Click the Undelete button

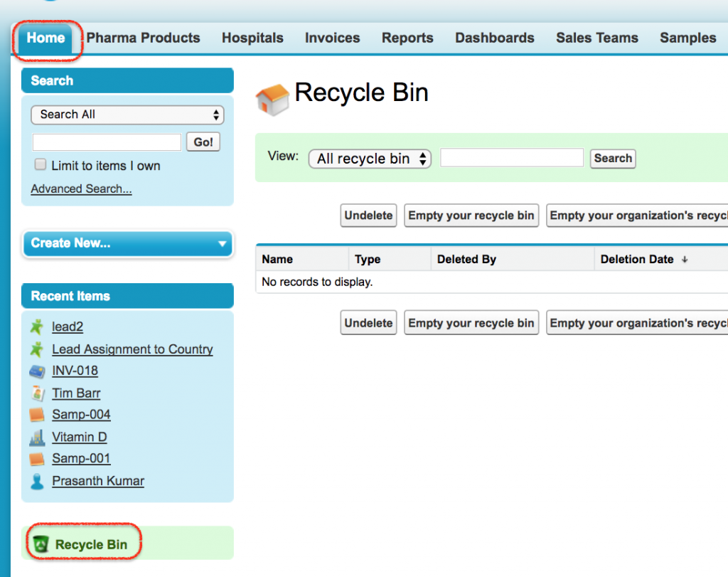pos(368,215)
